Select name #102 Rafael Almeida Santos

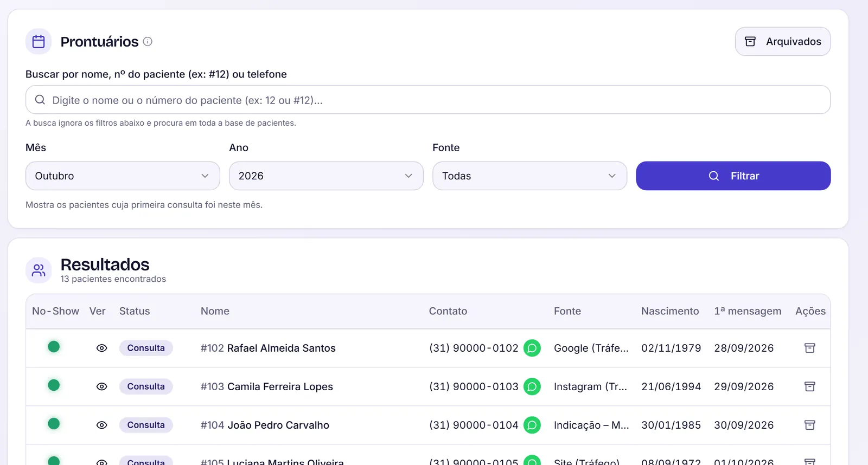(x=268, y=348)
